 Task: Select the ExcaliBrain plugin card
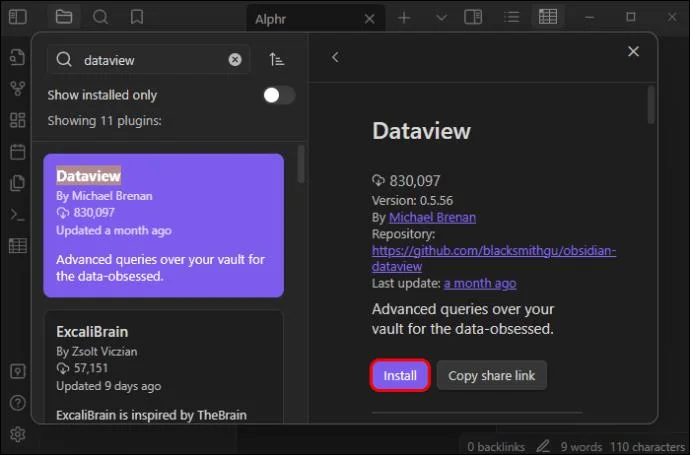[x=164, y=366]
